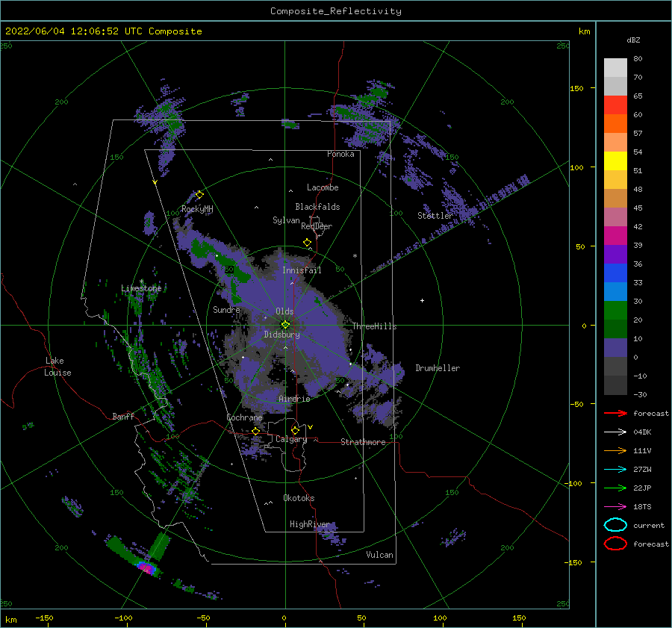The width and height of the screenshot is (672, 628).
Task: Click the Banff label
Action: tap(123, 416)
